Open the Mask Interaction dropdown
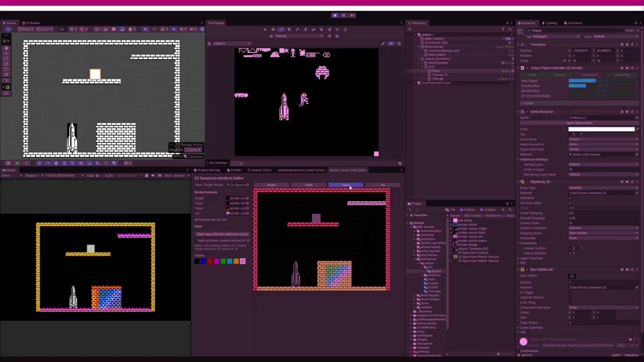 coord(603,144)
